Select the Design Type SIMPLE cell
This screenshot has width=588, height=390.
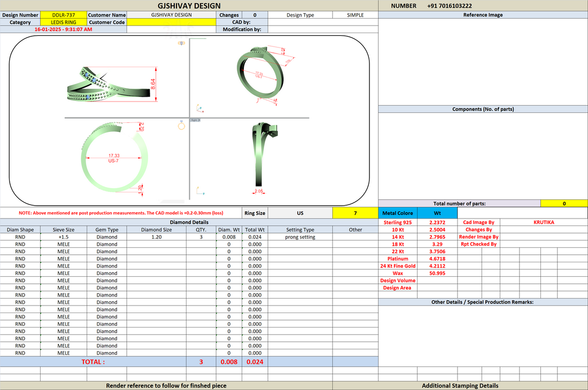point(355,15)
